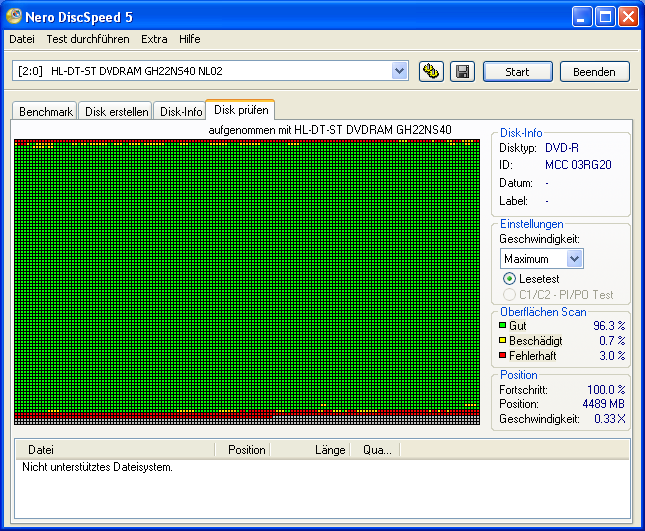This screenshot has width=645, height=531.
Task: Click the Qua... column header
Action: click(375, 450)
